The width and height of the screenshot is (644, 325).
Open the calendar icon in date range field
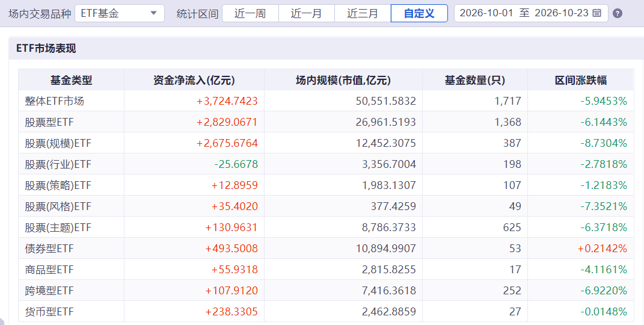pyautogui.click(x=596, y=13)
